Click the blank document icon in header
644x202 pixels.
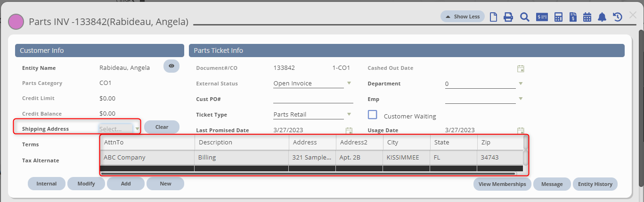tap(493, 17)
